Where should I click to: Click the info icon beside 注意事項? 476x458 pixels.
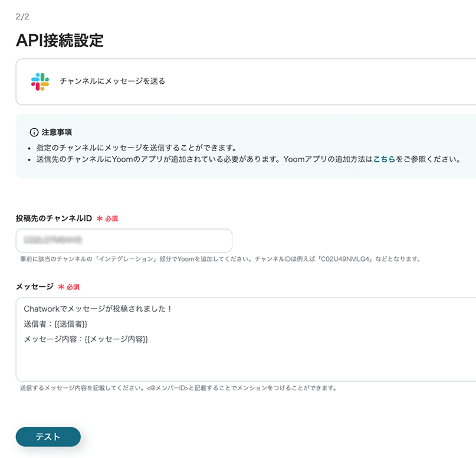34,132
